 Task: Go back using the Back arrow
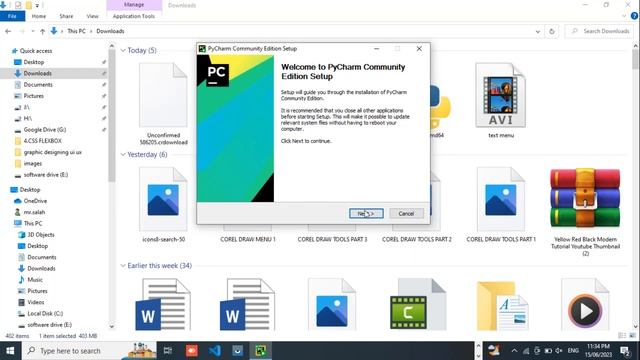coord(8,31)
